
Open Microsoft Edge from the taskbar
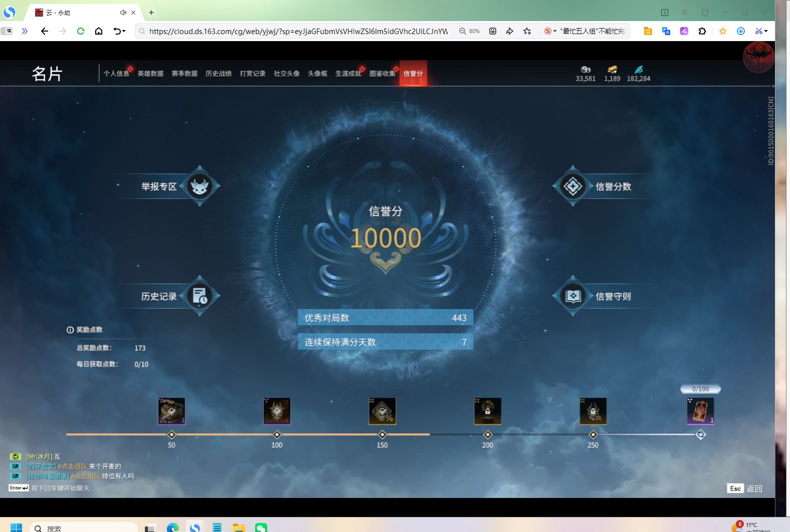pos(173,527)
